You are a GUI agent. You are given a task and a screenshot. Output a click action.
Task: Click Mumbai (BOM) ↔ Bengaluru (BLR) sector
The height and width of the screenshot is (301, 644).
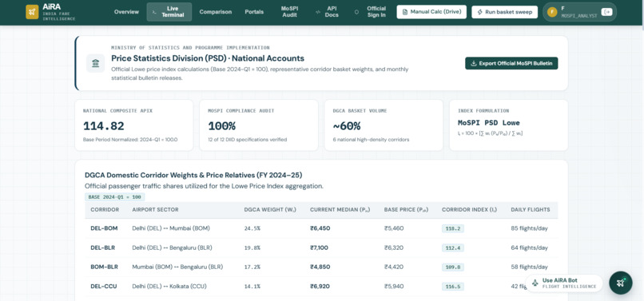point(177,267)
